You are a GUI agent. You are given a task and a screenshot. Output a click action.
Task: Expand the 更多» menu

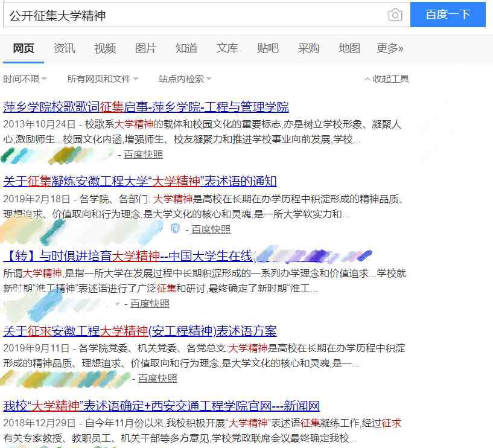point(390,48)
